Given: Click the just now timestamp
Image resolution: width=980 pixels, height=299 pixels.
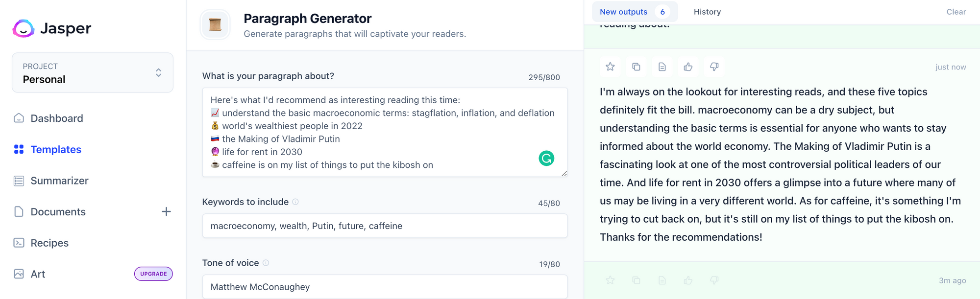Looking at the screenshot, I should [951, 67].
